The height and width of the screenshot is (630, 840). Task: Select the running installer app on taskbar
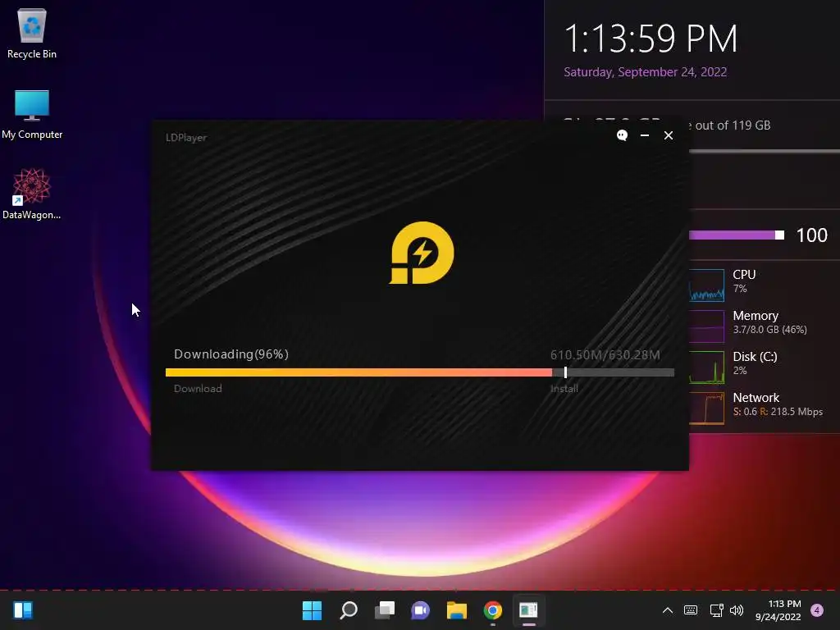[528, 610]
